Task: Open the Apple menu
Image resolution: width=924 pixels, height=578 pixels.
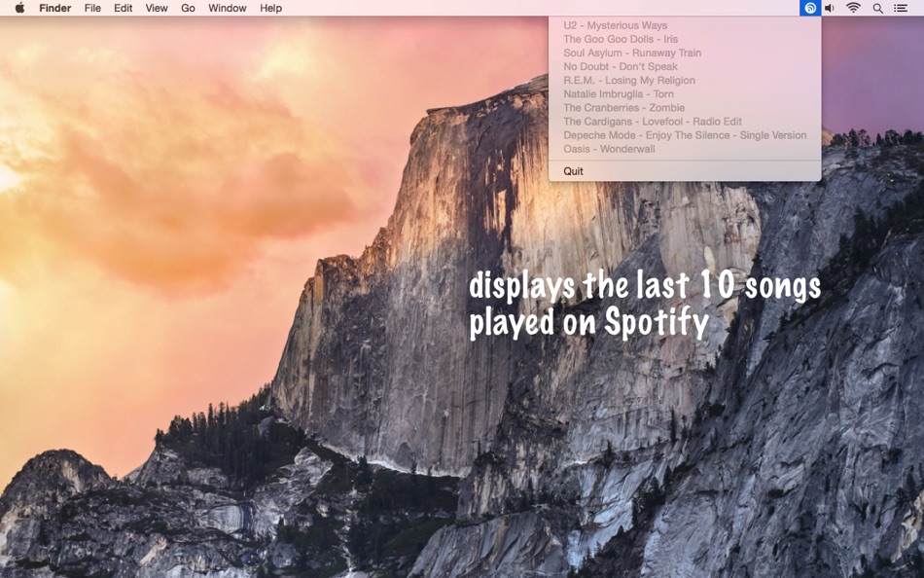Action: tap(19, 8)
